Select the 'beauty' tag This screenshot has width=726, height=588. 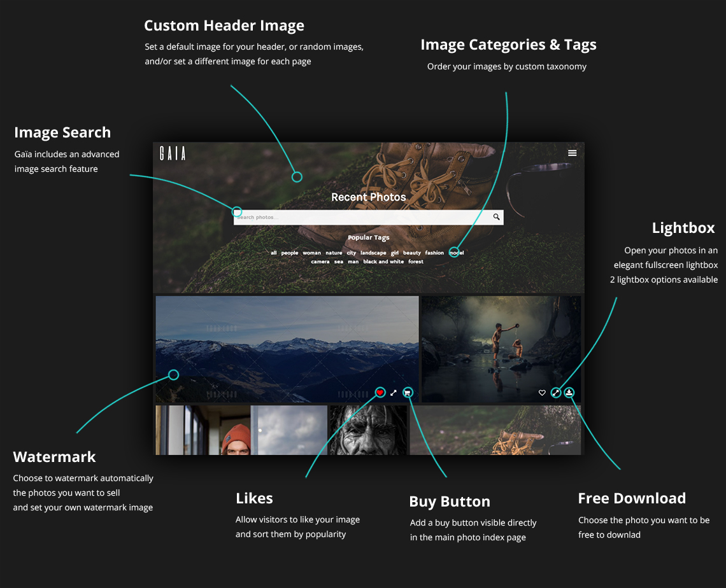[412, 253]
